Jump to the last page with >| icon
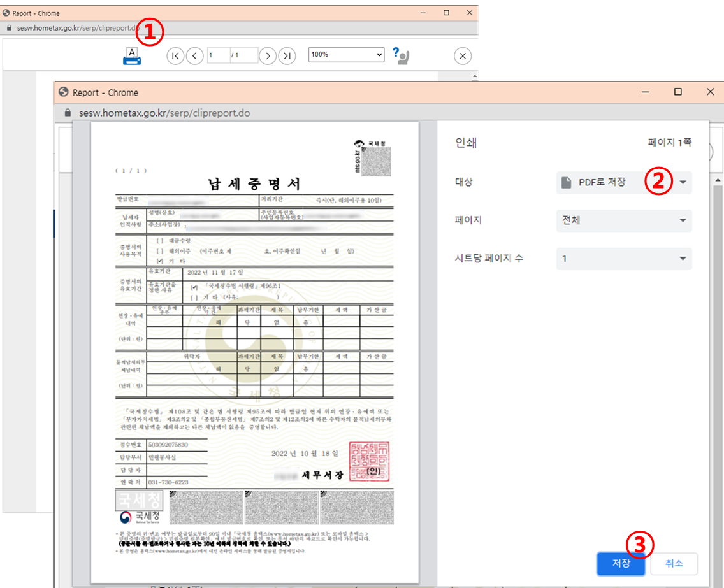This screenshot has height=588, width=724. [x=287, y=56]
